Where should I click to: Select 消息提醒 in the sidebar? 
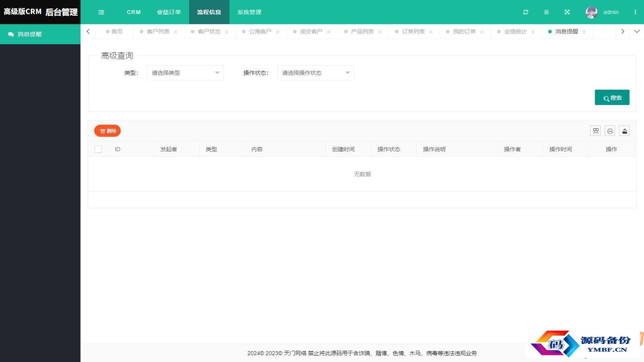[x=40, y=34]
